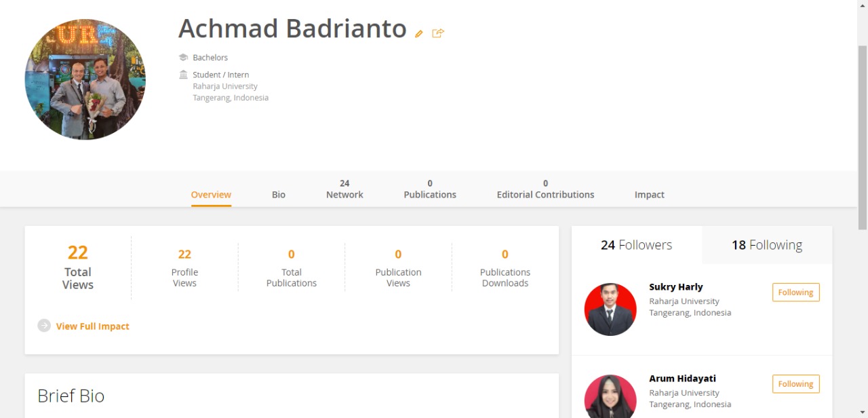Viewport: 868px width, 418px height.
Task: Open Arum Hidayati's profile name link
Action: [x=682, y=379]
